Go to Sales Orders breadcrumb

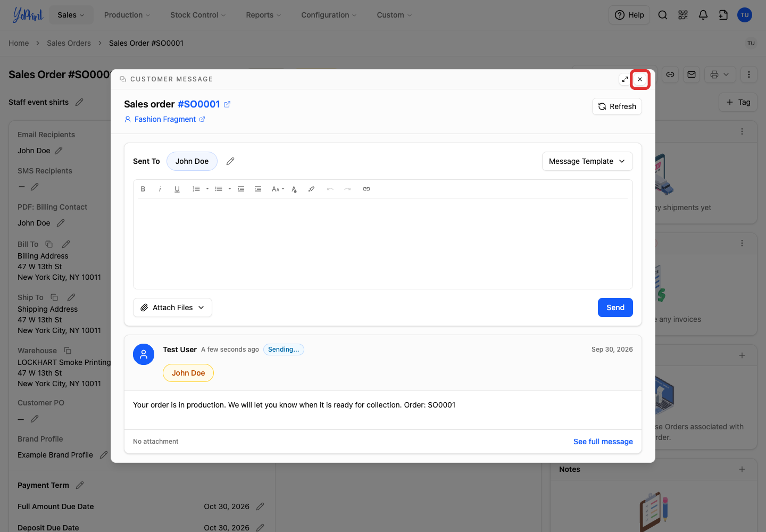pyautogui.click(x=69, y=43)
